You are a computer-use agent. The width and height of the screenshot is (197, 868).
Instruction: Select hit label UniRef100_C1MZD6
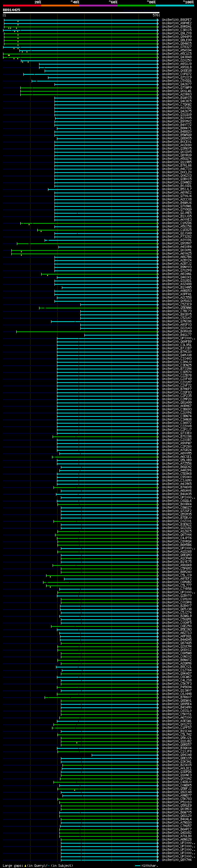(x=177, y=223)
